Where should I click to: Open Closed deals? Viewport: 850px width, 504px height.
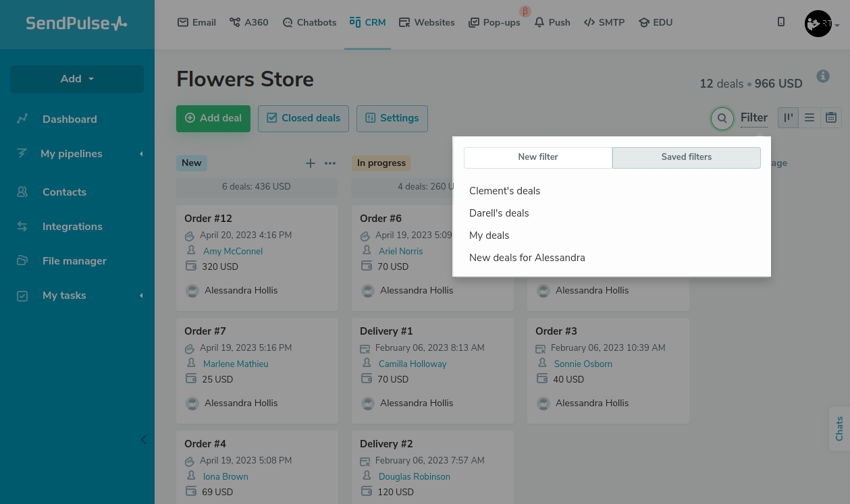303,118
